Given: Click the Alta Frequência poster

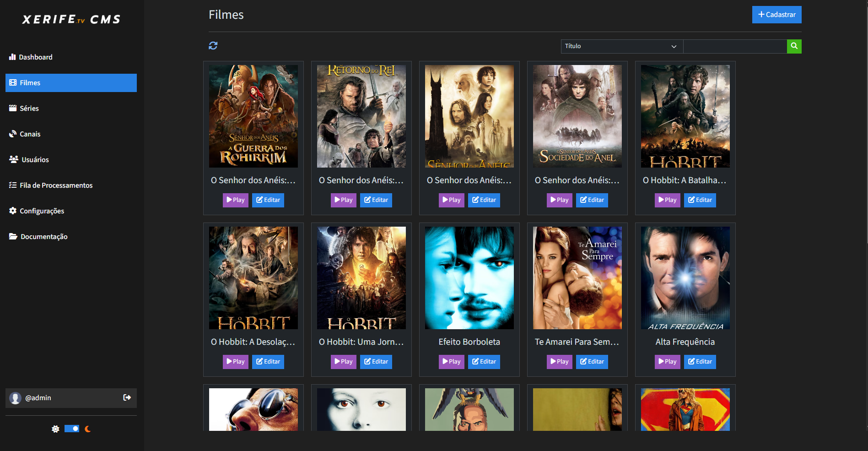Looking at the screenshot, I should (685, 278).
